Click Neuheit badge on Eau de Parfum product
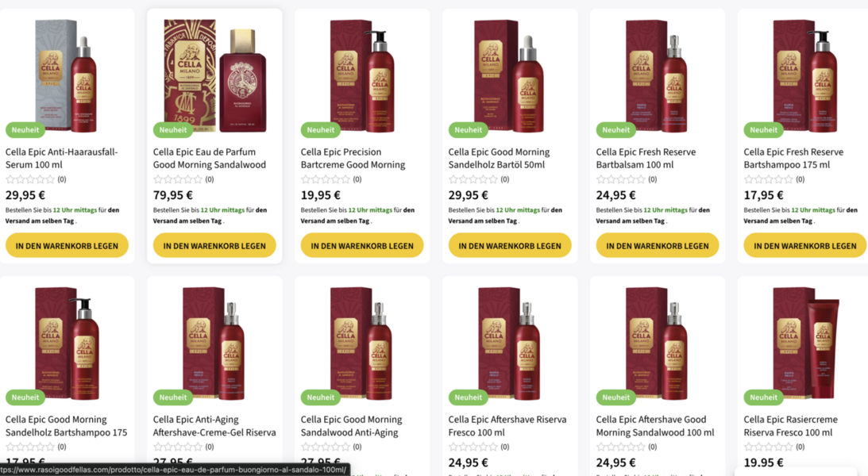This screenshot has width=868, height=476. tap(173, 130)
